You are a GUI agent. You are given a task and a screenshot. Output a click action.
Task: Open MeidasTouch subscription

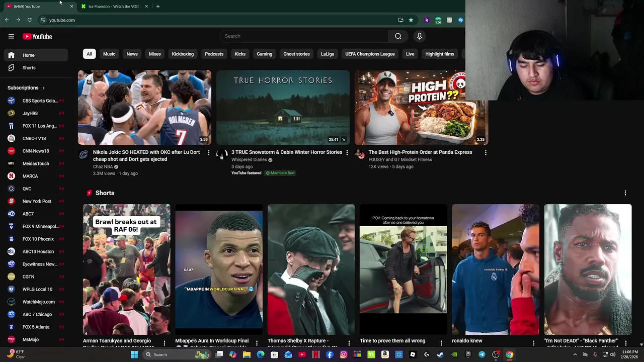pos(35,163)
